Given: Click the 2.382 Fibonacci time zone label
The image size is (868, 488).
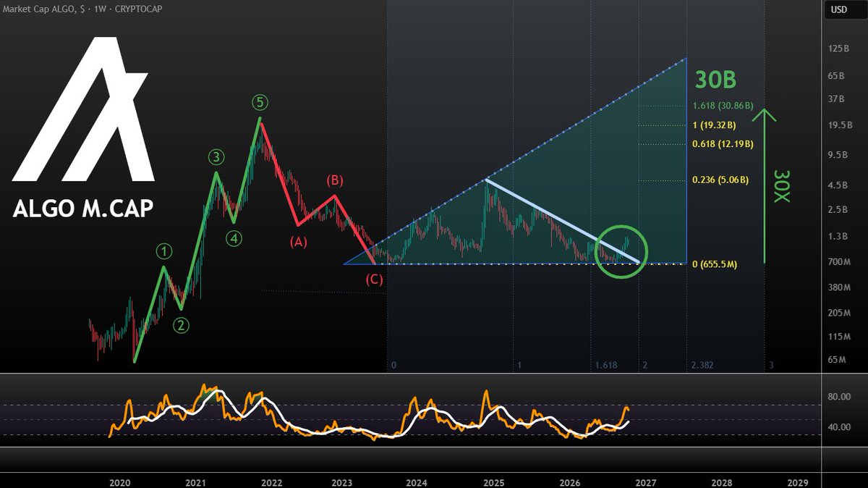Looking at the screenshot, I should click(x=702, y=366).
